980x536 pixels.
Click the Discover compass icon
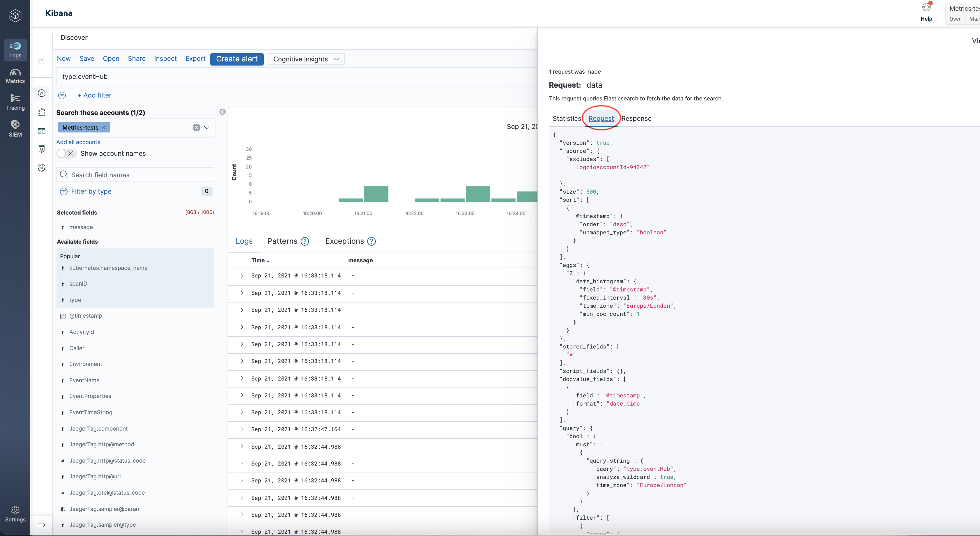click(x=42, y=93)
